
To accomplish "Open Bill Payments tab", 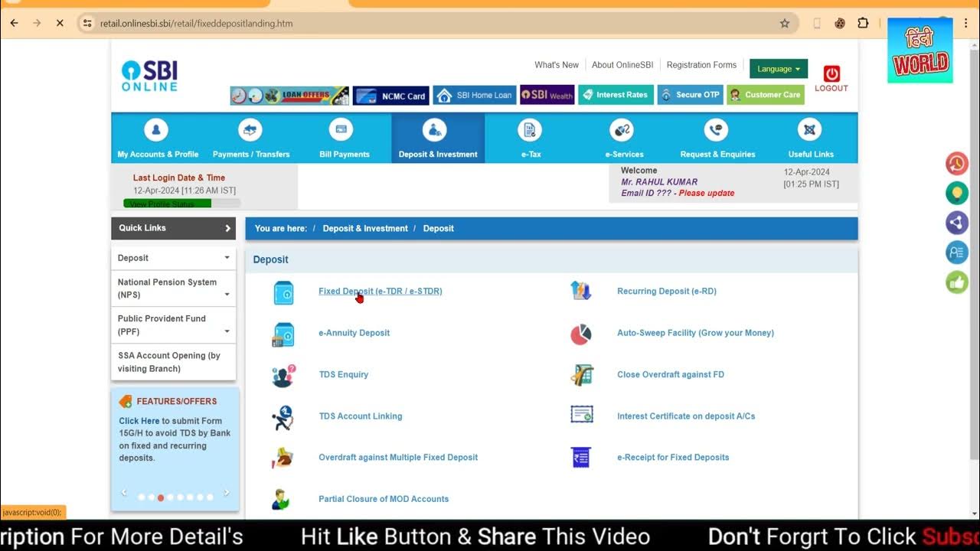I will [344, 139].
